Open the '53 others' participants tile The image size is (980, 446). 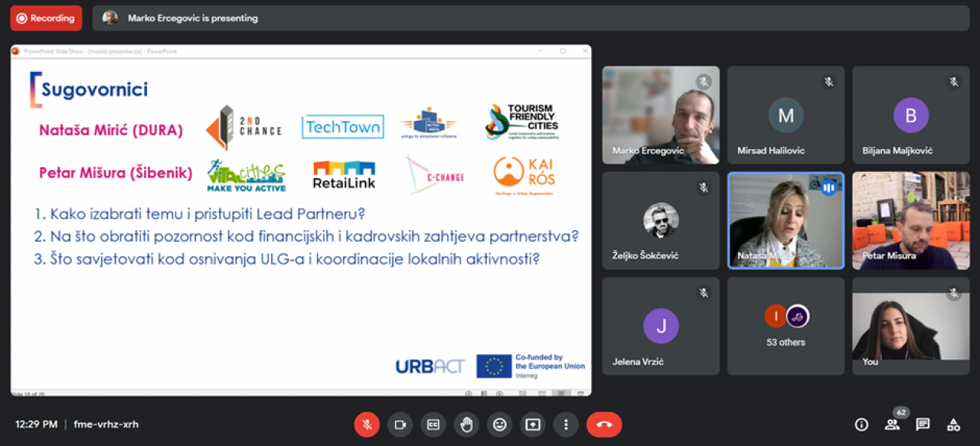coord(786,326)
